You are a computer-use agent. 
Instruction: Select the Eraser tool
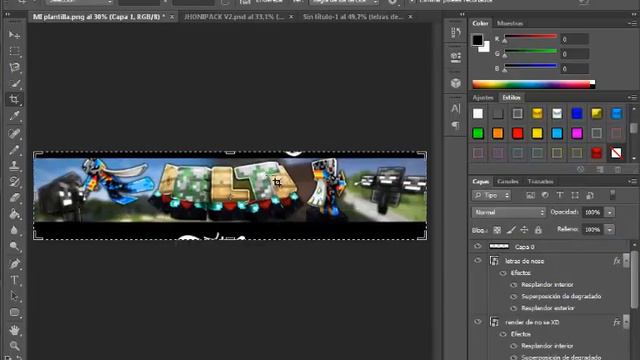(14, 198)
